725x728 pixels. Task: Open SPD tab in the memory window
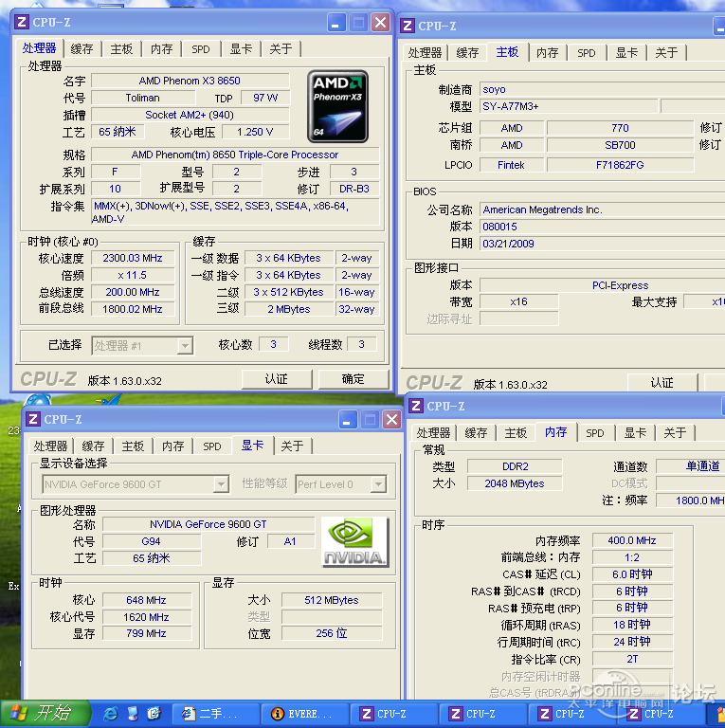(x=594, y=433)
